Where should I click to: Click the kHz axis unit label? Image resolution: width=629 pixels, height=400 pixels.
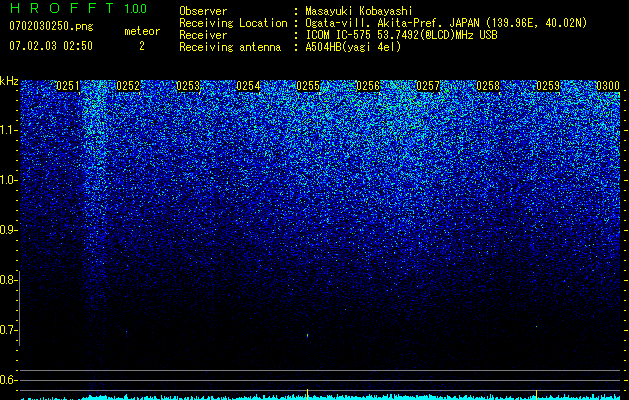[9, 81]
